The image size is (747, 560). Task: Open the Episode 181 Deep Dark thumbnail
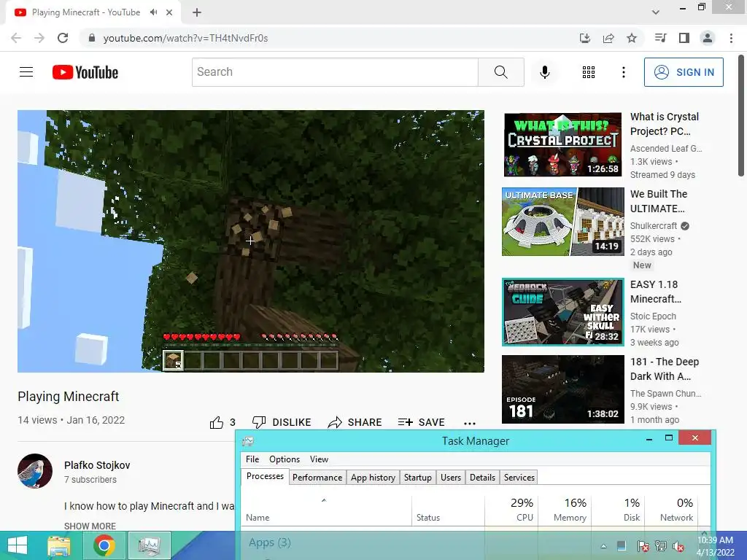tap(562, 389)
